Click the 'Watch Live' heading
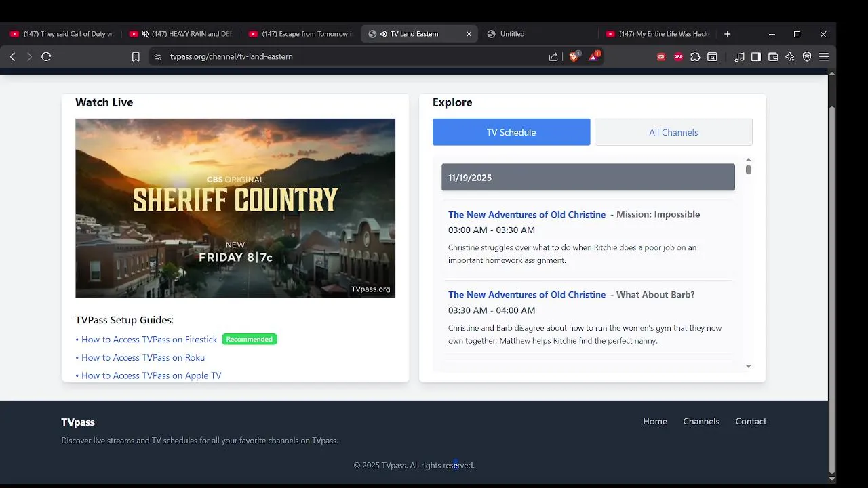The height and width of the screenshot is (488, 868). click(104, 102)
